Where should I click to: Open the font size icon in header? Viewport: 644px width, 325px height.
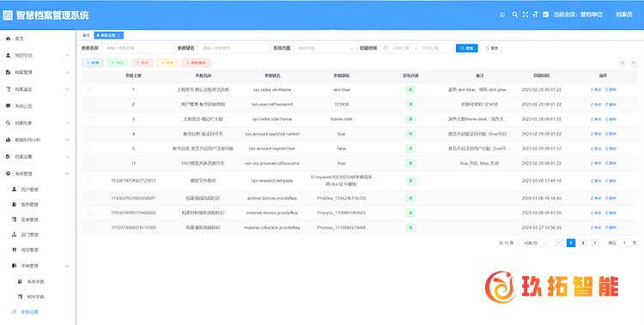535,15
